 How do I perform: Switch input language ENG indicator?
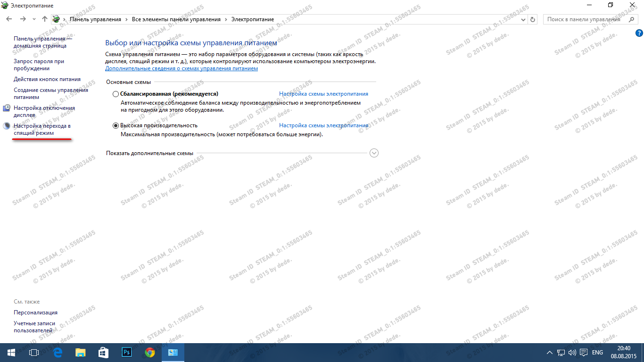click(x=597, y=353)
